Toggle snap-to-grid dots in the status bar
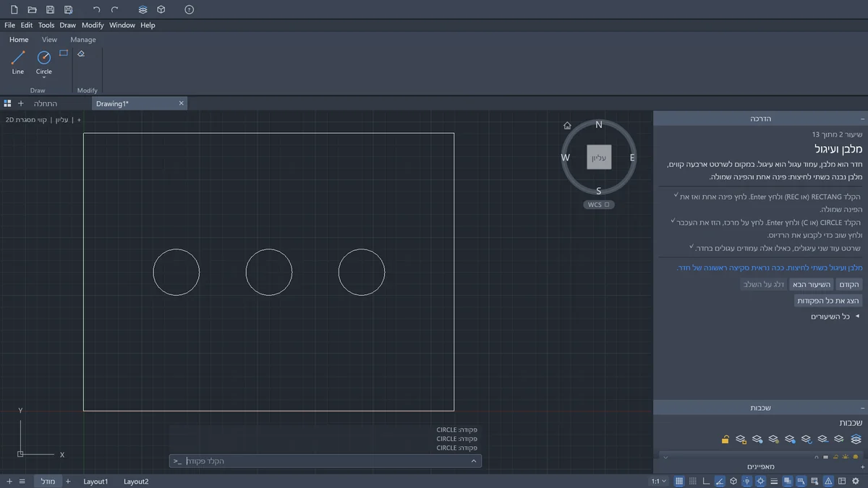 point(693,481)
